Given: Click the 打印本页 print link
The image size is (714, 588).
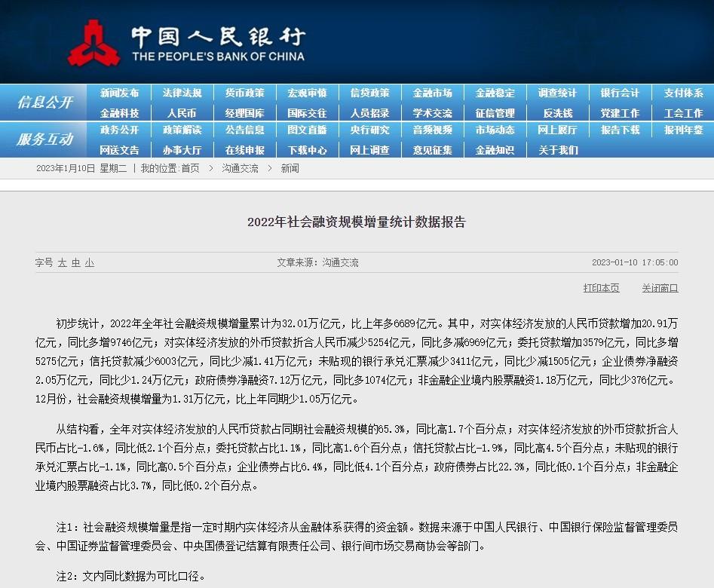Looking at the screenshot, I should (601, 288).
